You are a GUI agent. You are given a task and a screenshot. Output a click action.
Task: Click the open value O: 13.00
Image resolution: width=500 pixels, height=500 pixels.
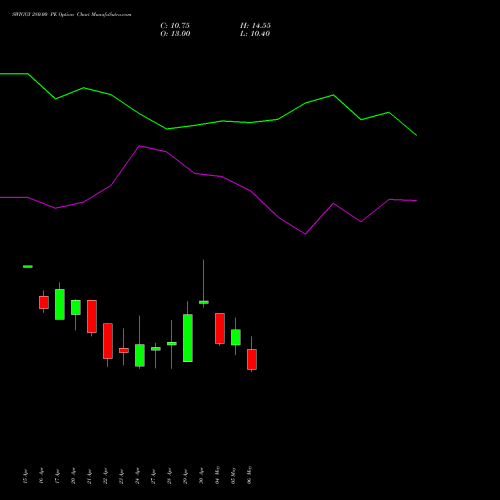coord(175,34)
